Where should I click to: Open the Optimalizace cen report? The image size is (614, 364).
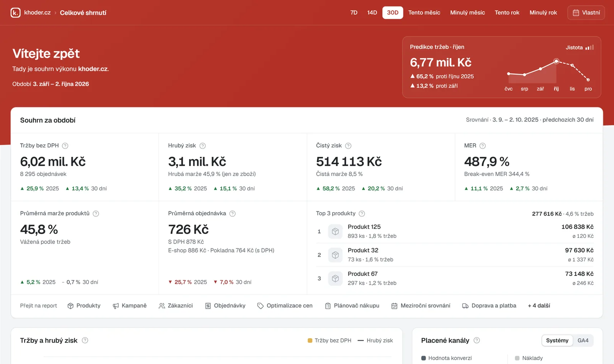tap(285, 306)
